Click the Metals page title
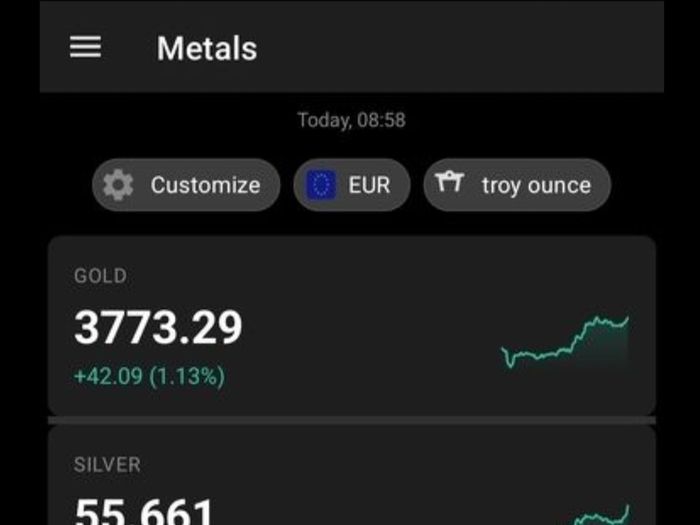 click(x=207, y=48)
